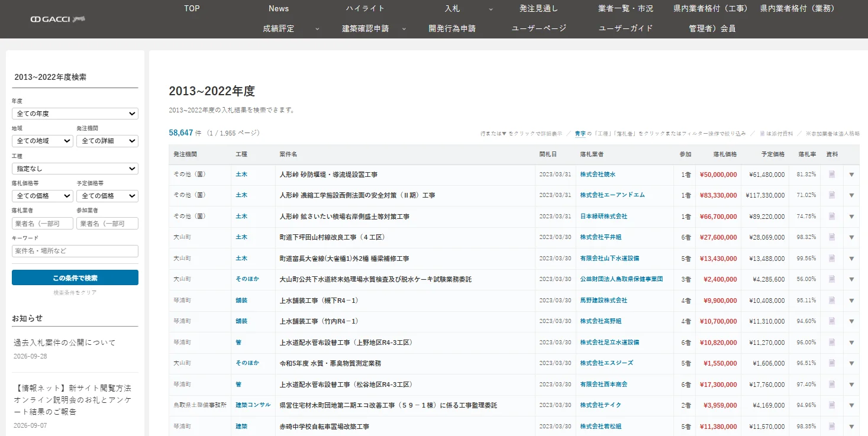This screenshot has height=436, width=868.
Task: Open the attachment icon in the ¥2,400,000 row
Action: tap(832, 279)
